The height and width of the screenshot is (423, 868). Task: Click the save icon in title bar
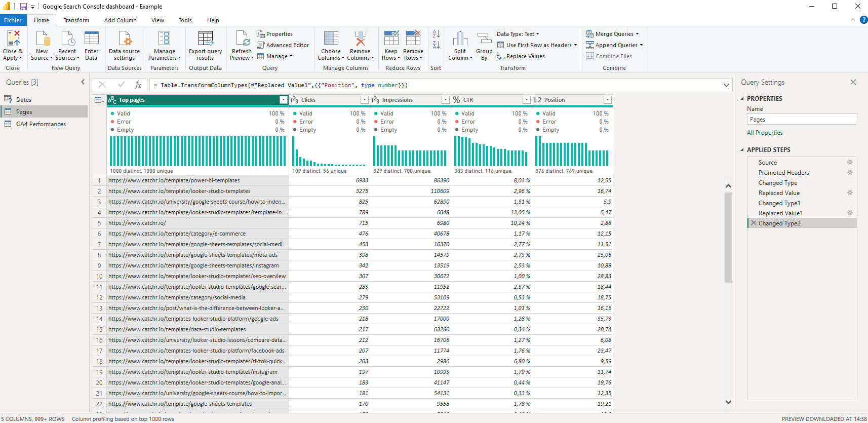click(x=23, y=7)
